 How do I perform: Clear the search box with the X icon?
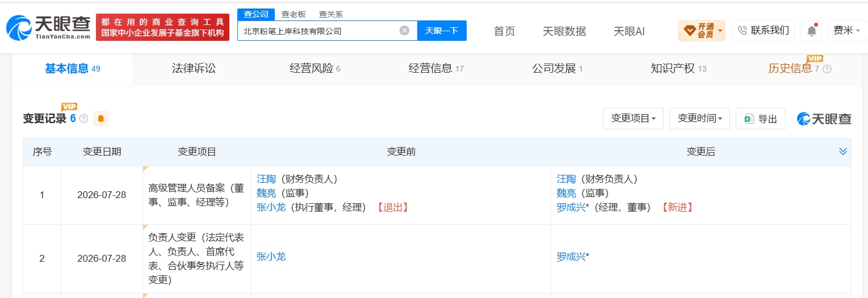point(404,31)
